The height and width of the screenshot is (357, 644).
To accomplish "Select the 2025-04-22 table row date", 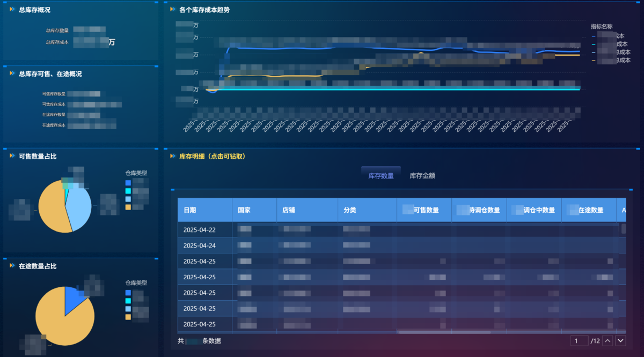I will pos(200,230).
